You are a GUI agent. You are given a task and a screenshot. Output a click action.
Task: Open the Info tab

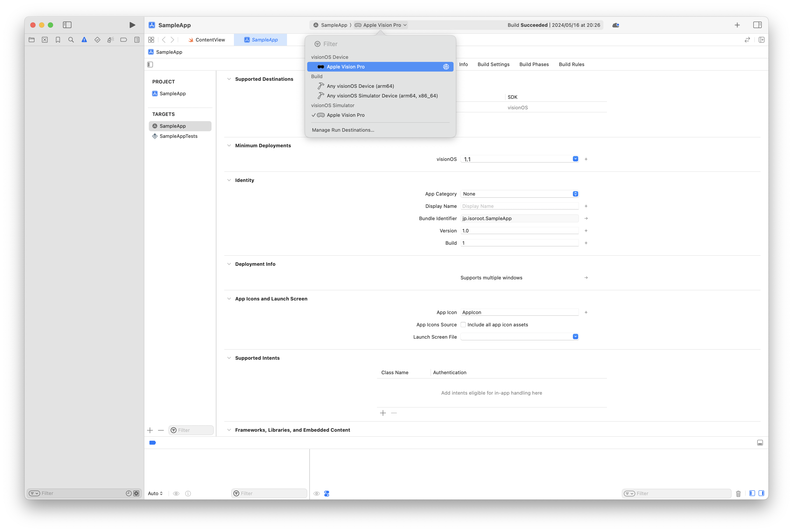(x=463, y=65)
